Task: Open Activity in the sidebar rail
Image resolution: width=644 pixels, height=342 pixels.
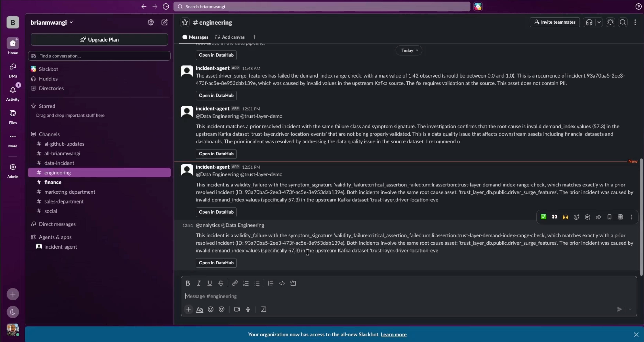Action: click(x=13, y=93)
